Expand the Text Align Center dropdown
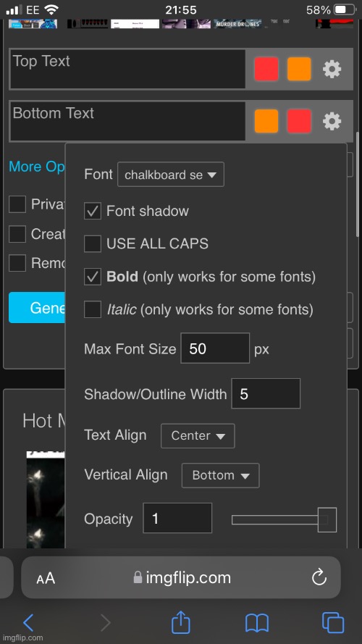 [198, 436]
